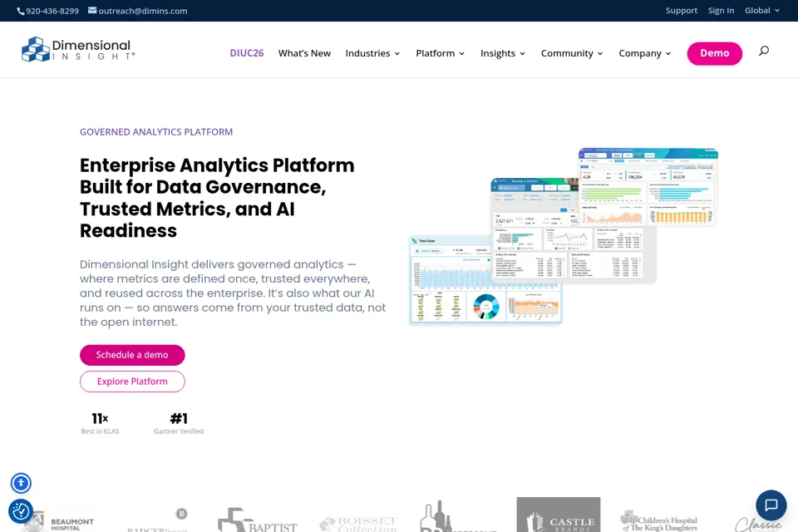Open the cookie consent preferences icon

coord(21,510)
